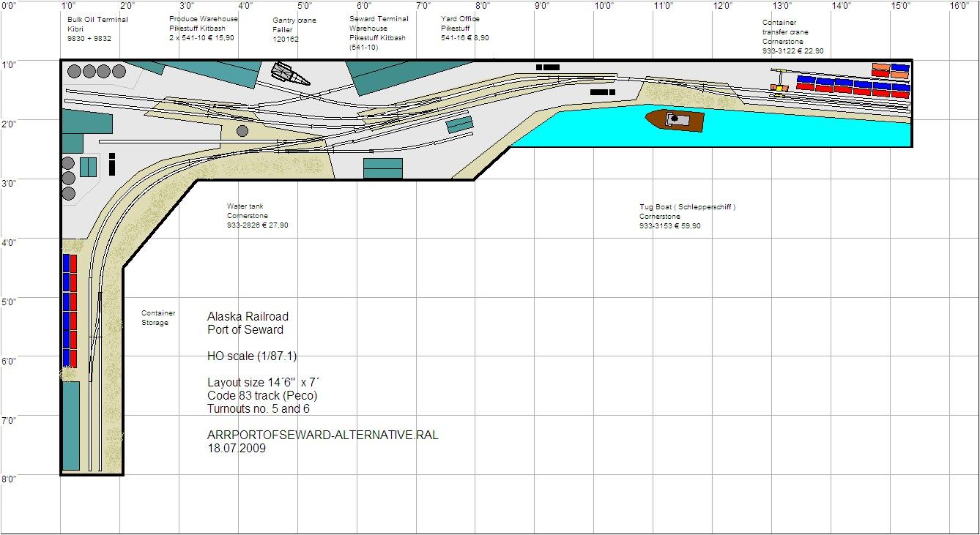This screenshot has width=980, height=535.
Task: Click the long teal building at the bottom-left
Action: tap(70, 425)
